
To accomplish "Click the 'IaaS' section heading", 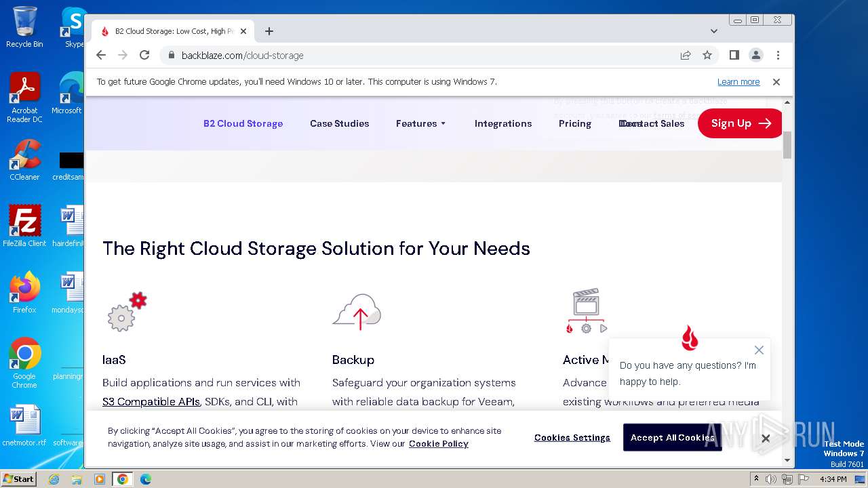I will point(114,360).
